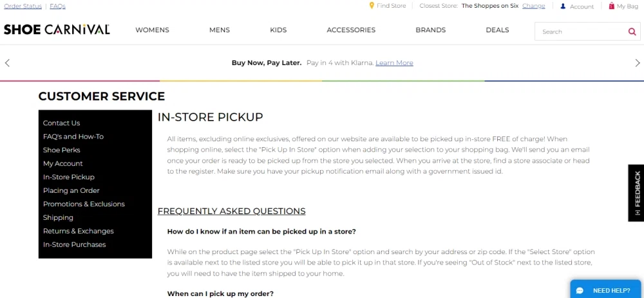Change the closest store
Image resolution: width=644 pixels, height=298 pixels.
533,6
